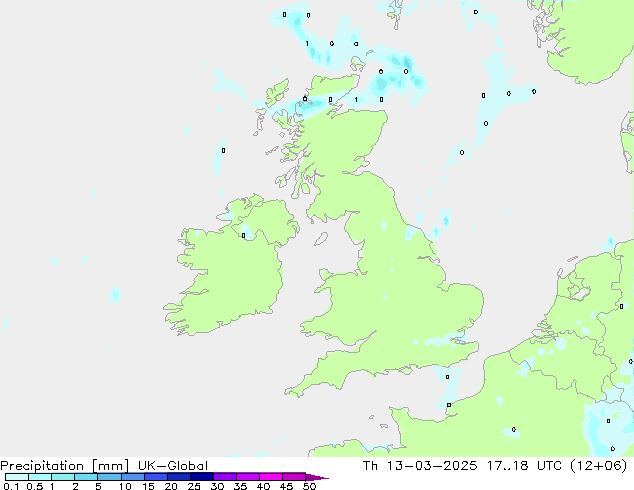Screen dimensions: 634x490
Task: Click the above-50 arrow tip of legend
Action: [x=317, y=477]
